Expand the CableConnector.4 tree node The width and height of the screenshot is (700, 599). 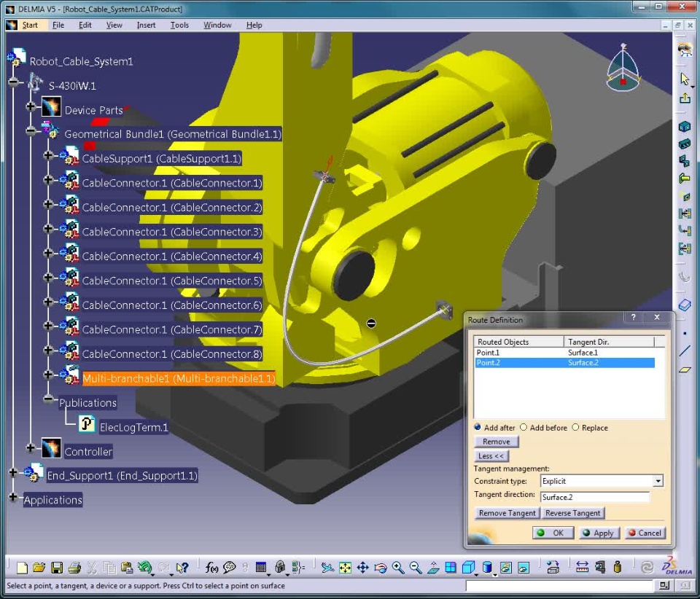(x=48, y=253)
